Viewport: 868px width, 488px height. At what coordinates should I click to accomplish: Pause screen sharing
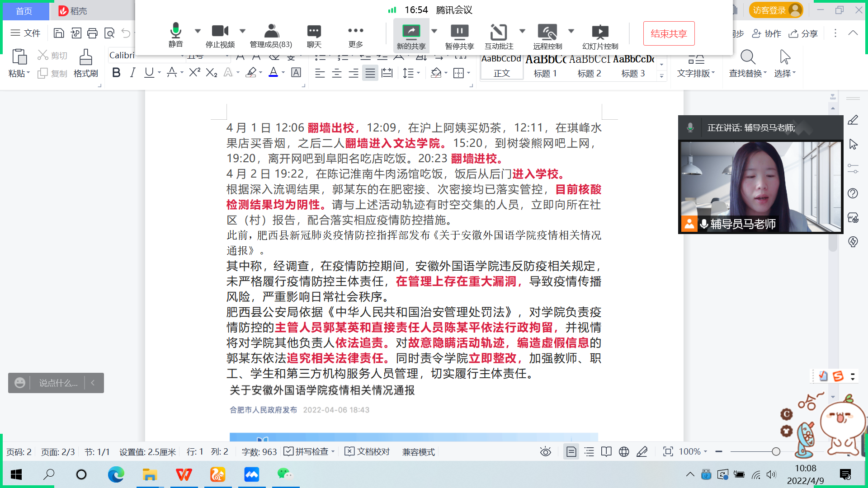[x=459, y=36]
